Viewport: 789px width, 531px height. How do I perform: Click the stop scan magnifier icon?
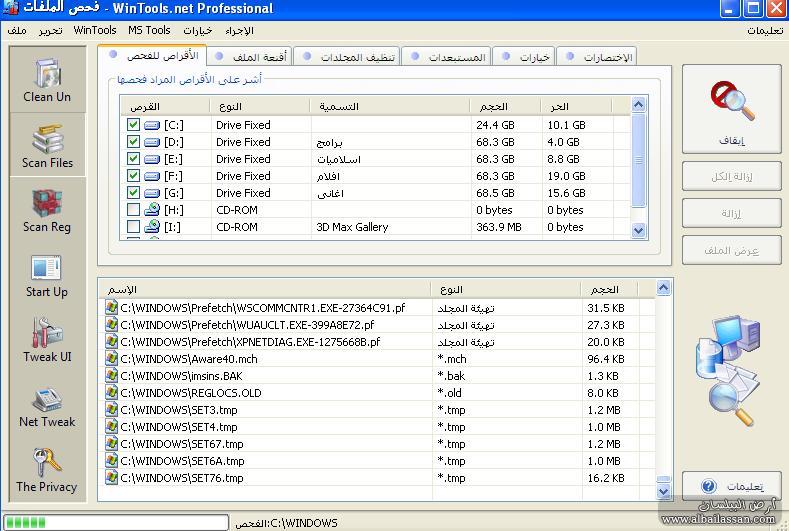tap(732, 101)
